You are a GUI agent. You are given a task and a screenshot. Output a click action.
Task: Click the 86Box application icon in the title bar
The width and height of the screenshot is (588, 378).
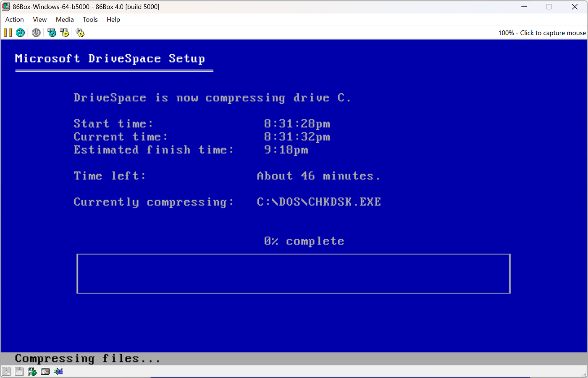pyautogui.click(x=6, y=7)
